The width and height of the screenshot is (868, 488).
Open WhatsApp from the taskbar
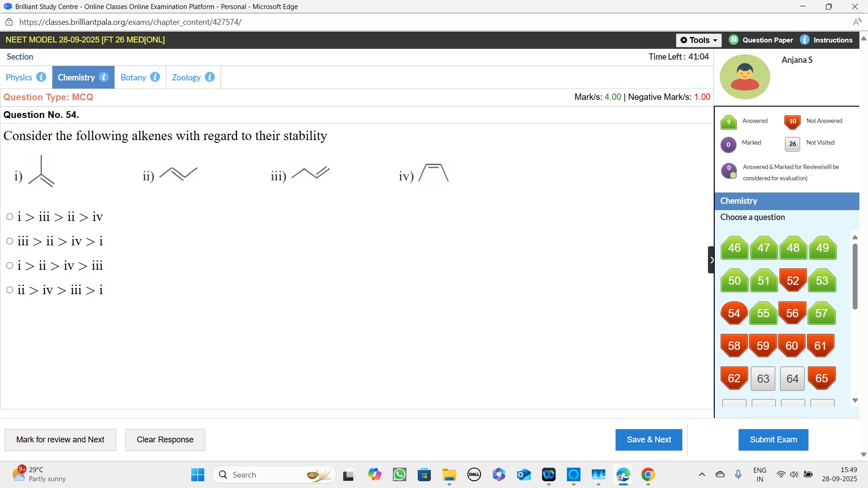[x=400, y=474]
